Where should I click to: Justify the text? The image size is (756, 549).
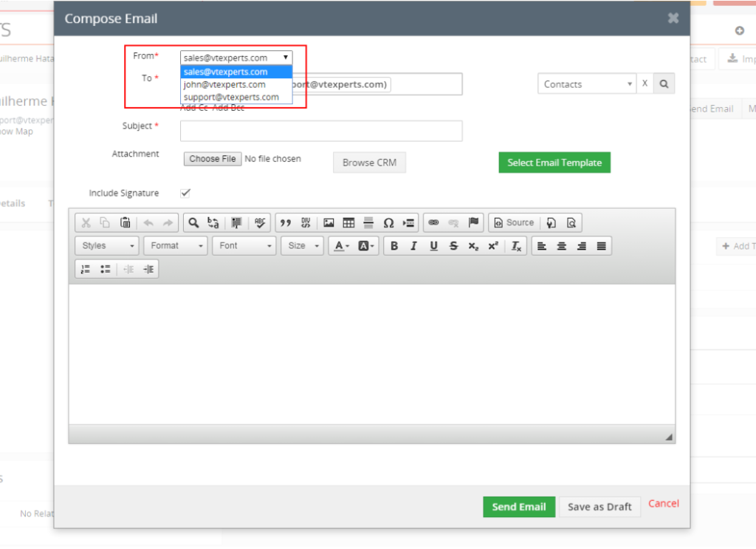[601, 246]
